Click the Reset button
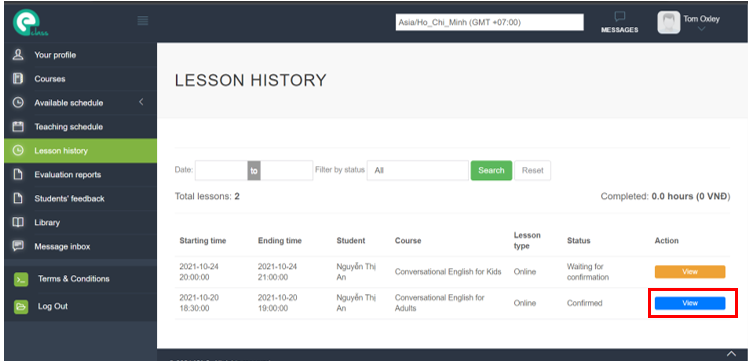Image resolution: width=749 pixels, height=362 pixels. (533, 170)
